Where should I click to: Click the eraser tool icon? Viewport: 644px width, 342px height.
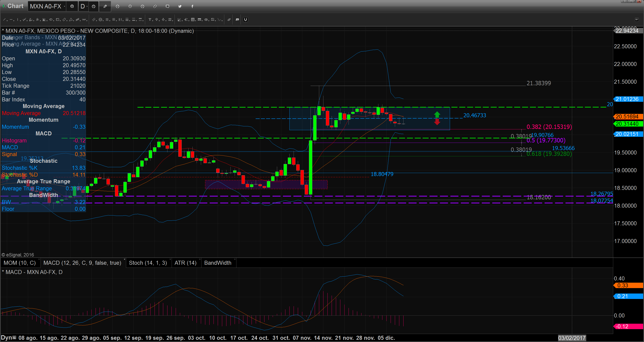pyautogui.click(x=229, y=20)
